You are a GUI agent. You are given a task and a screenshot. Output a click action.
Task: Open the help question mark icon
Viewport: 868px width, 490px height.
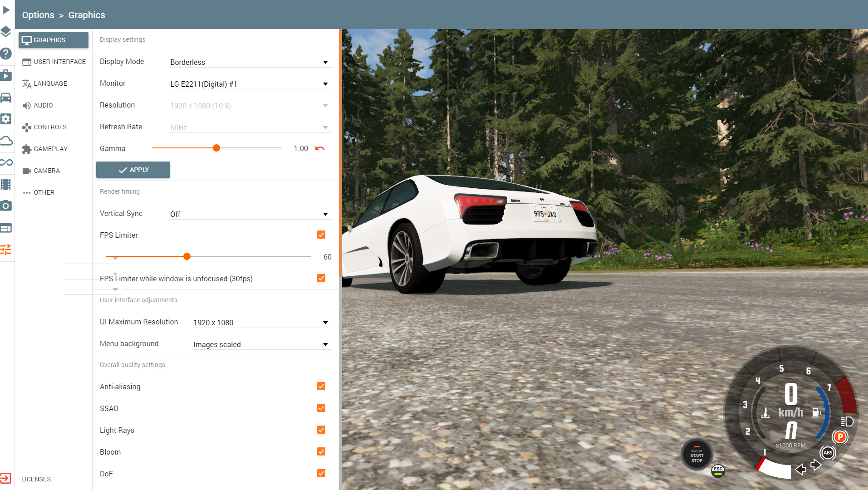5,54
